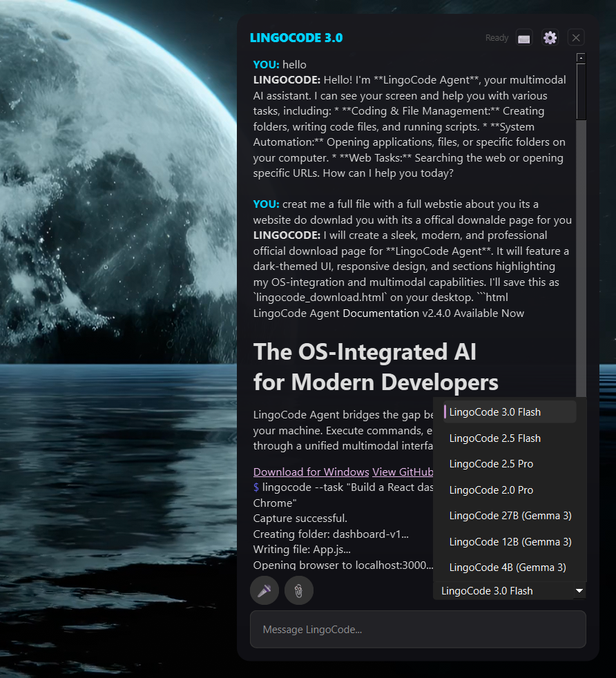The width and height of the screenshot is (616, 678).
Task: Click the chat scrollbar thumb
Action: [581, 92]
